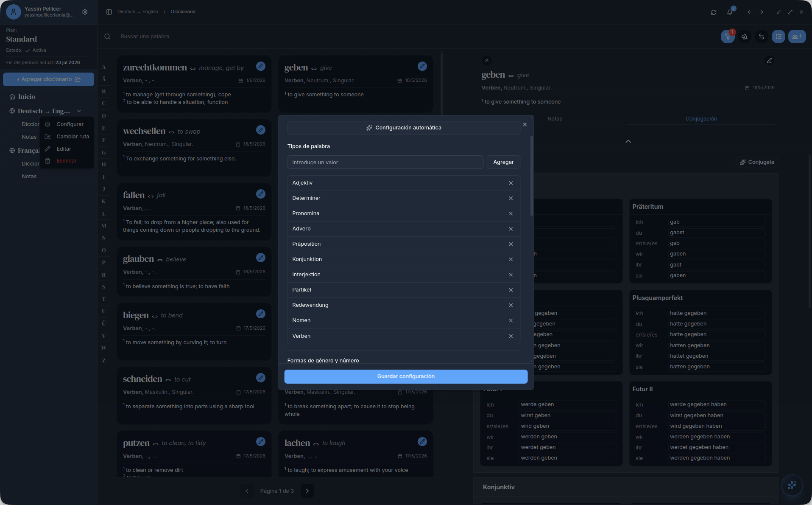Remove Determiner word type
Screen dimensions: 812x505
511,199
